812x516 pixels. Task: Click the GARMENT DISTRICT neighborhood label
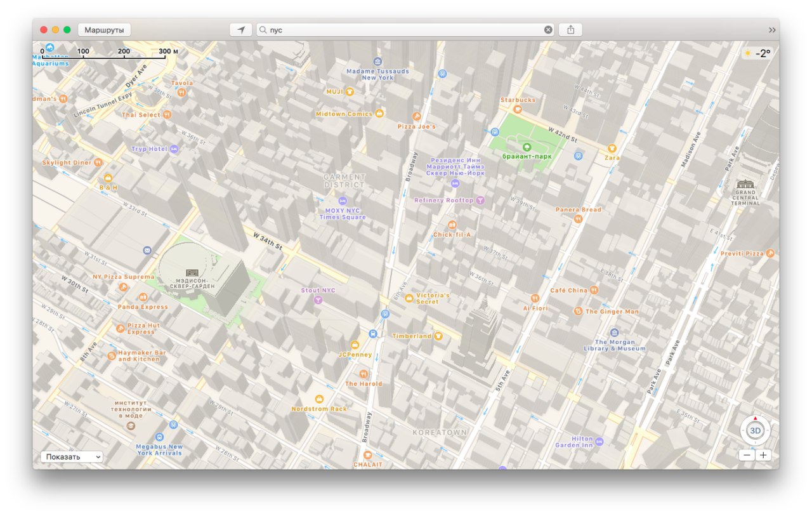[344, 181]
